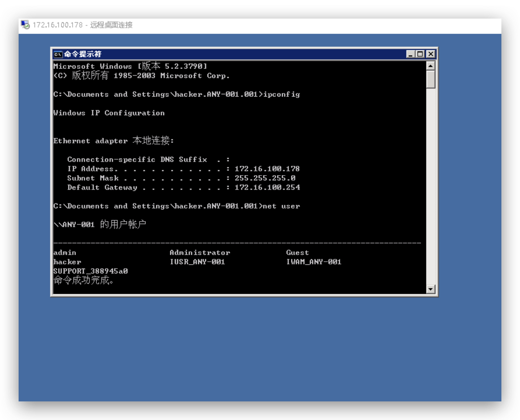Click the command prompt title bar text
This screenshot has height=420, width=520.
pos(83,54)
